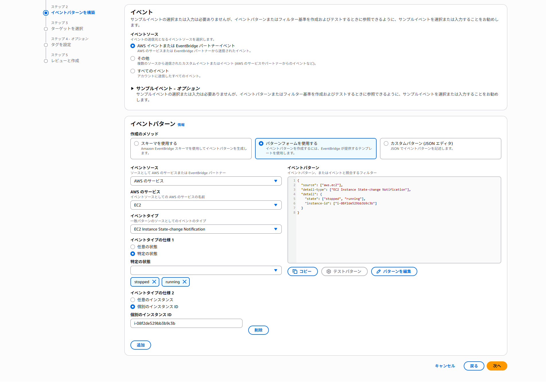
Task: Expand サンプルイベント - オプション section
Action: click(x=132, y=88)
